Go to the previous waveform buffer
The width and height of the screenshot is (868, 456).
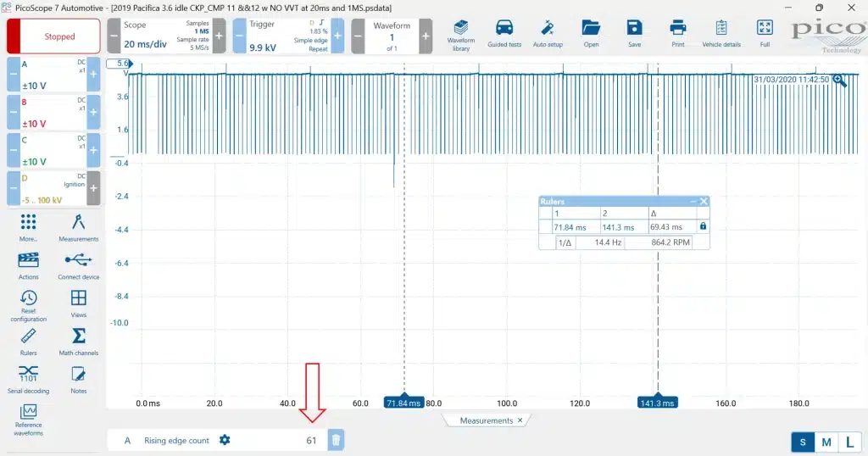pyautogui.click(x=359, y=36)
